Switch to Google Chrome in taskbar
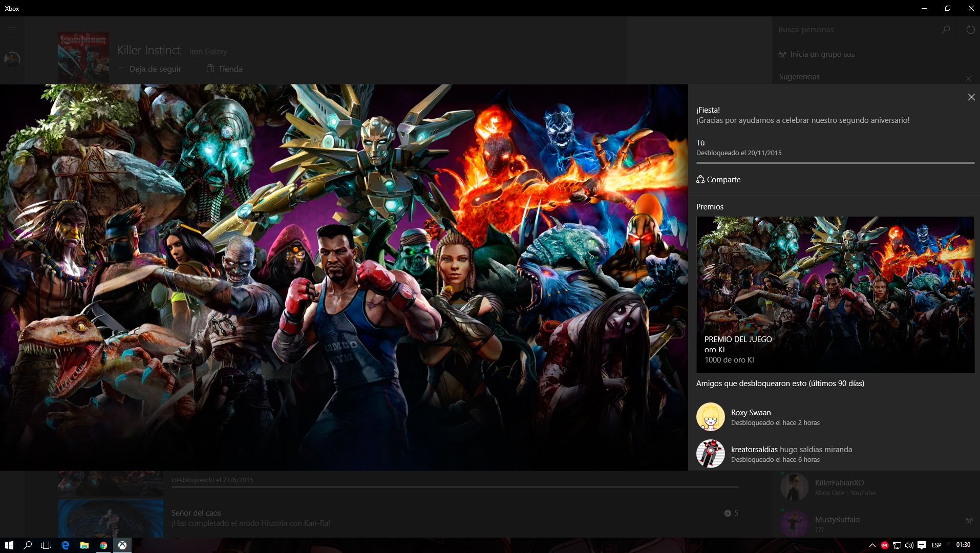This screenshot has width=980, height=553. point(103,545)
